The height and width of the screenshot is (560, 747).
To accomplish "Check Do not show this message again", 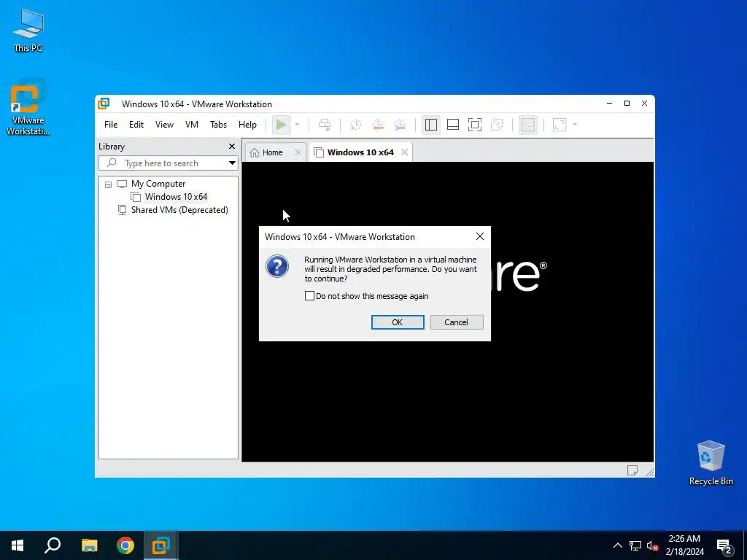I will [x=309, y=296].
